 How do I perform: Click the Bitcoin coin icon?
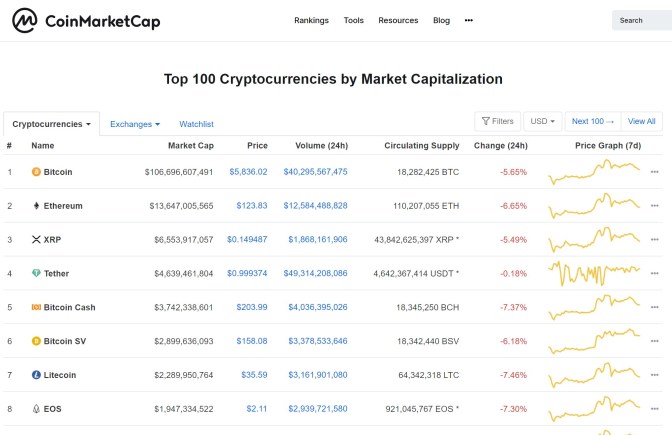[x=36, y=172]
